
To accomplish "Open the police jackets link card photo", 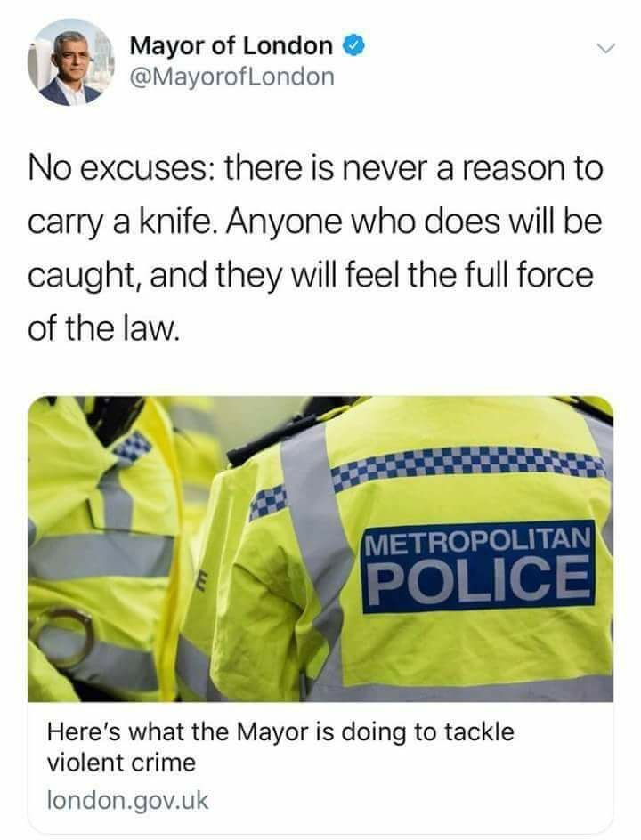I will (320, 548).
